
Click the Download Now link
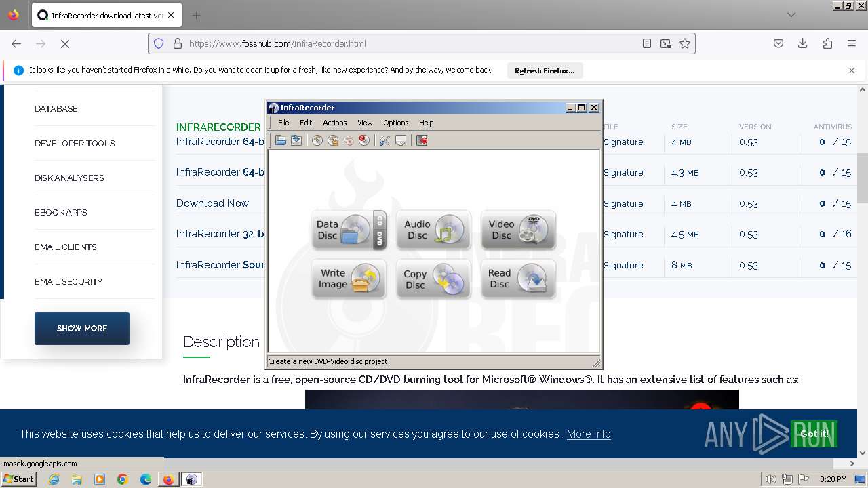point(212,203)
